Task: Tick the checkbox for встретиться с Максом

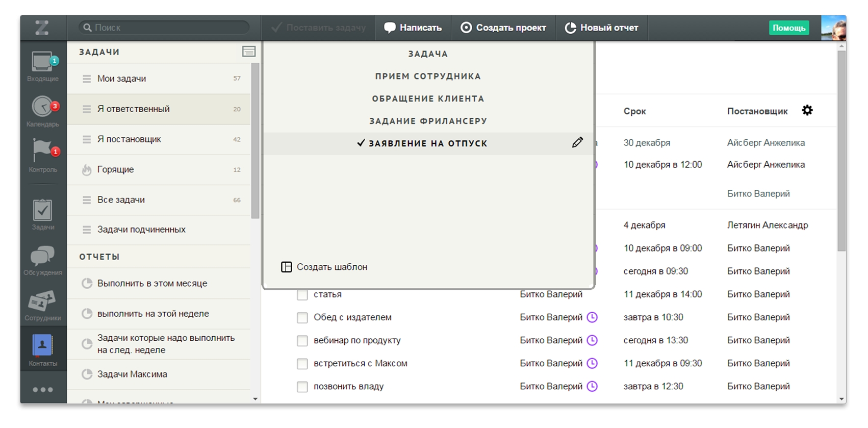Action: 302,363
